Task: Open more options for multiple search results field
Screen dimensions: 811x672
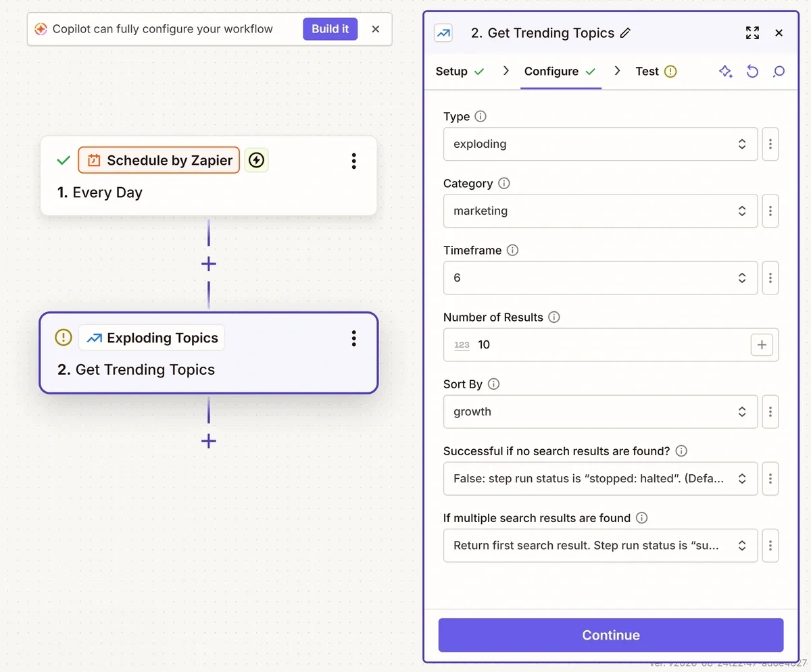Action: (770, 545)
